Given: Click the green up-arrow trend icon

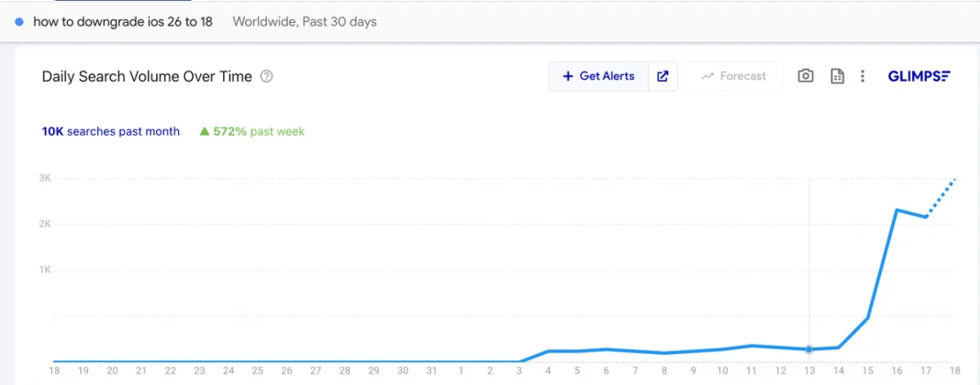Looking at the screenshot, I should pos(204,131).
